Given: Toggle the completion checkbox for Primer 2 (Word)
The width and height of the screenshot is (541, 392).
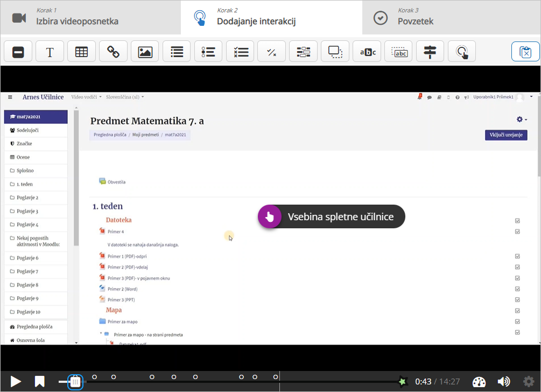Looking at the screenshot, I should tap(517, 289).
